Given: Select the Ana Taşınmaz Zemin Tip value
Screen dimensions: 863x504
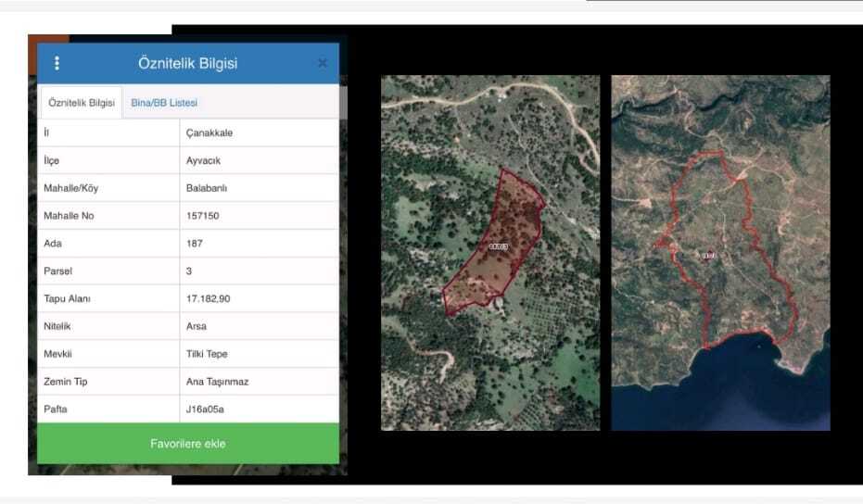Looking at the screenshot, I should [x=217, y=382].
